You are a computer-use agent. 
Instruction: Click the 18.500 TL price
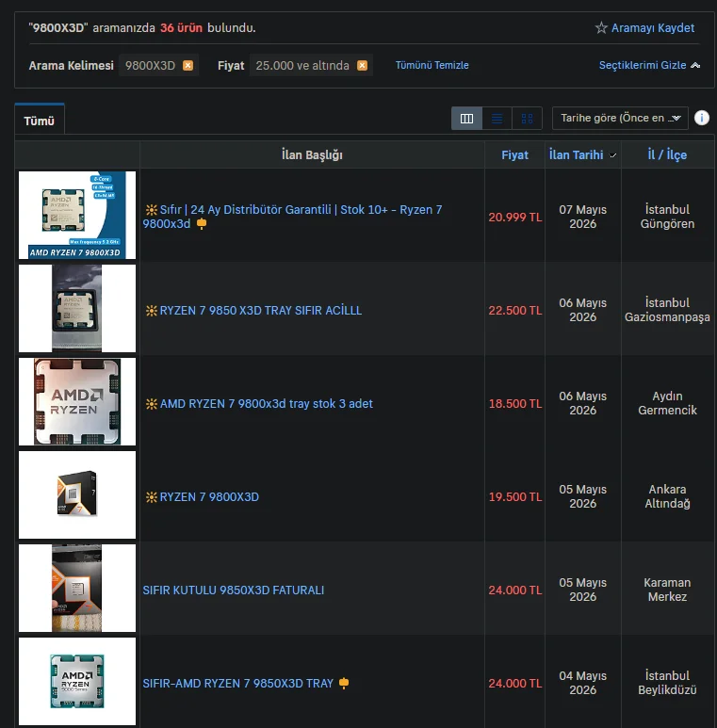pos(515,404)
